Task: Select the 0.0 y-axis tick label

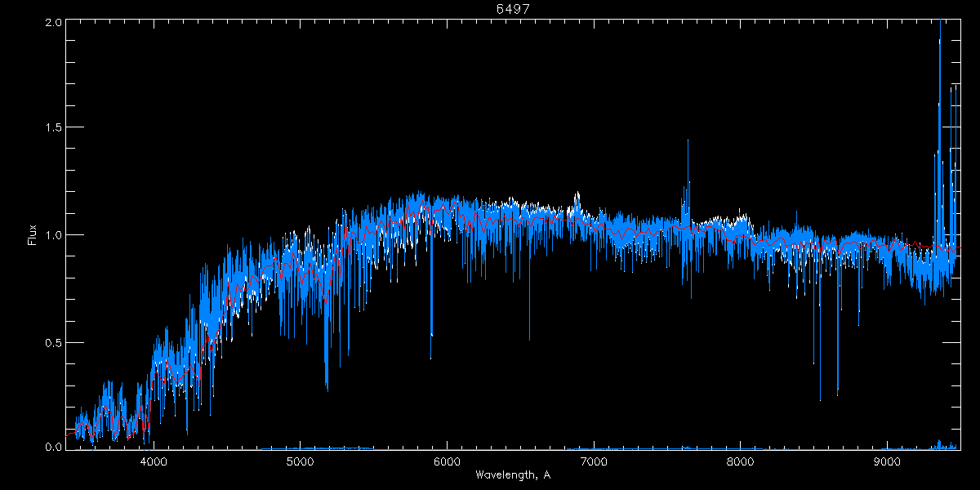Action: pos(53,448)
